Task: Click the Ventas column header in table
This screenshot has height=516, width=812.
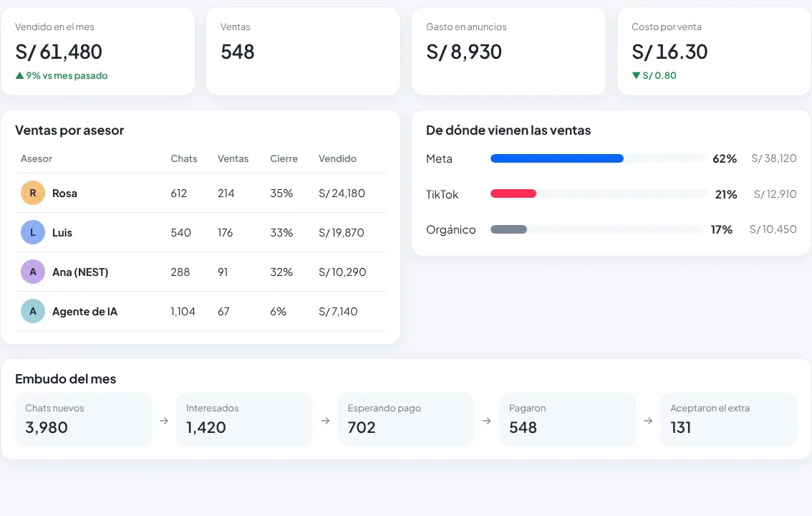Action: point(233,158)
